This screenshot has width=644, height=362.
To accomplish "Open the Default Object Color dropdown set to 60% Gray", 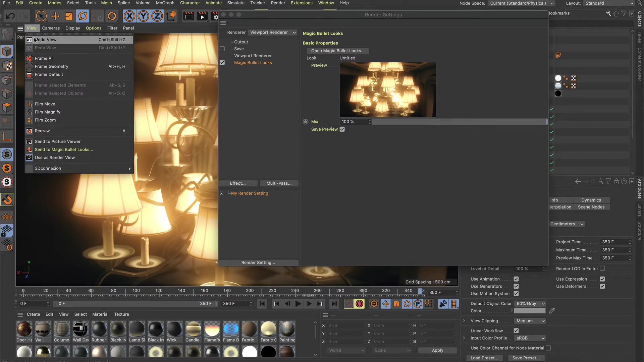I will point(530,303).
